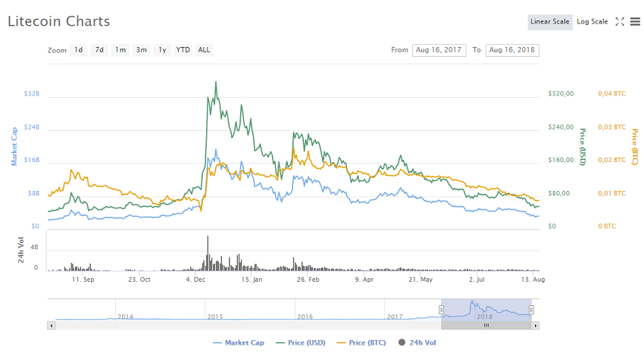Click the $32B market cap axis label
Image resolution: width=644 pixels, height=353 pixels.
click(x=32, y=94)
